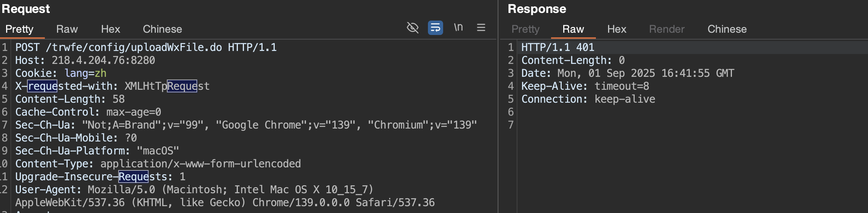Click the User-Agent header in Request
The height and width of the screenshot is (213, 868).
[x=194, y=190]
